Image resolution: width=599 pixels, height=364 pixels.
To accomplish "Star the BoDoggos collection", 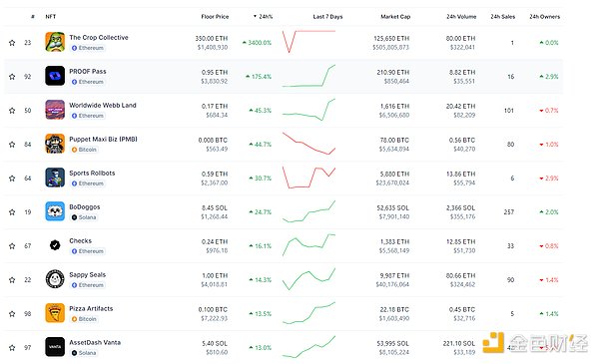I will 12,212.
